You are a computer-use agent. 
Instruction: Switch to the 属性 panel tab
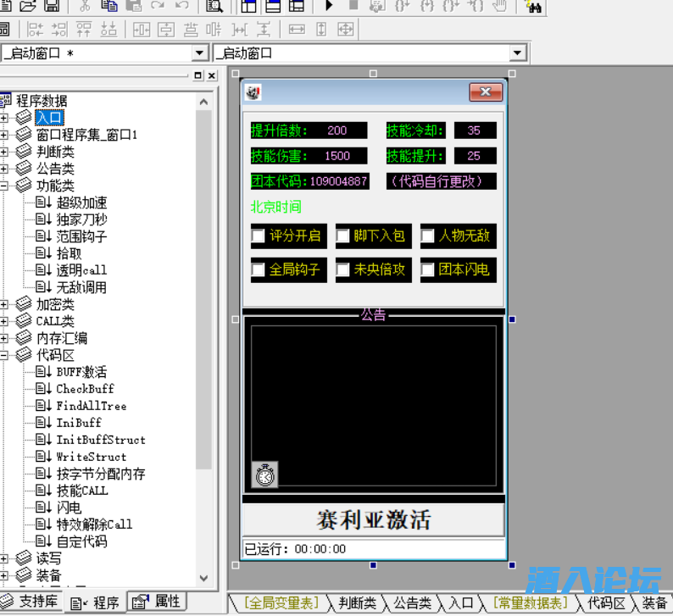pyautogui.click(x=157, y=601)
